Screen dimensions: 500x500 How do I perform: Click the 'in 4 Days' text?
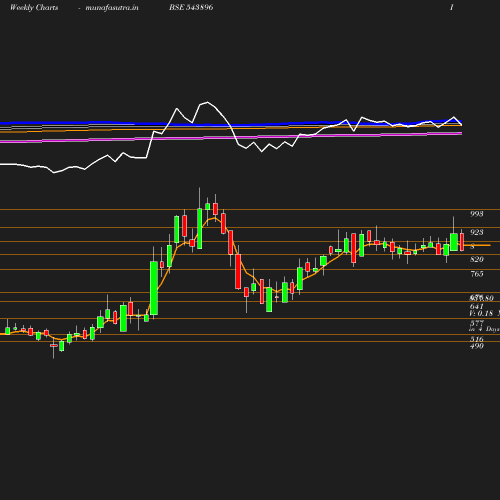pyautogui.click(x=484, y=329)
